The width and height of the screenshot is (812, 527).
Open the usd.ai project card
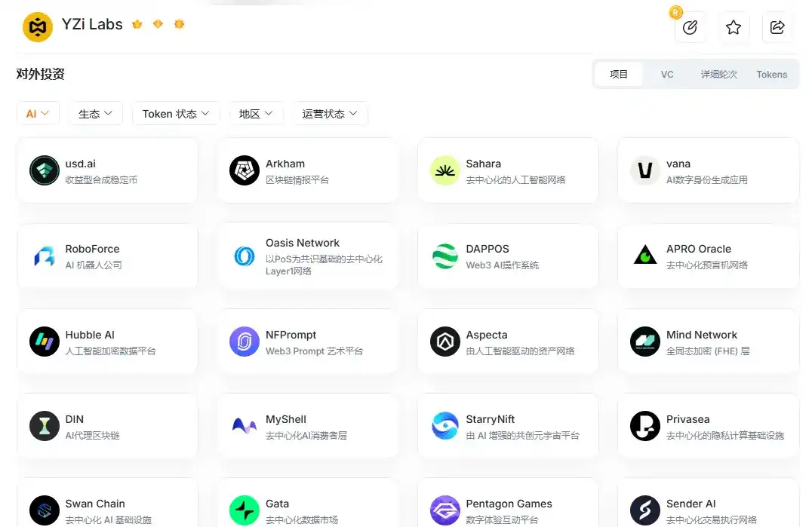[x=107, y=170]
